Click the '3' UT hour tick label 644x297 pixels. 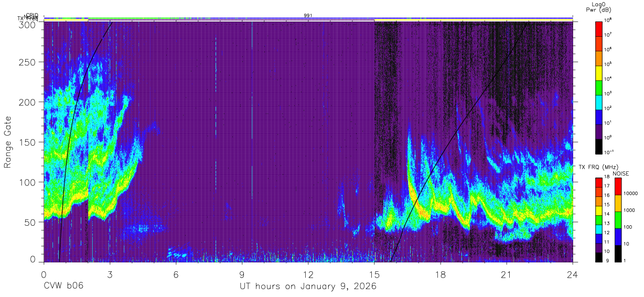point(110,274)
